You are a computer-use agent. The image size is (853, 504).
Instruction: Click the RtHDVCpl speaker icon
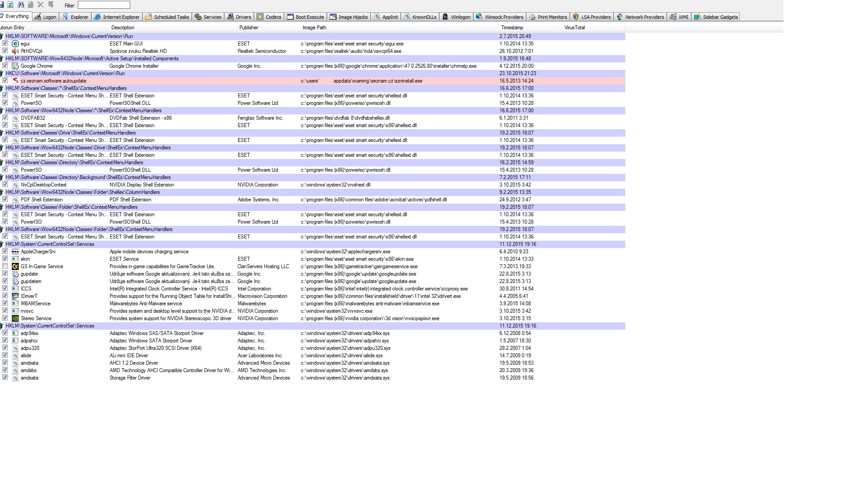point(15,51)
